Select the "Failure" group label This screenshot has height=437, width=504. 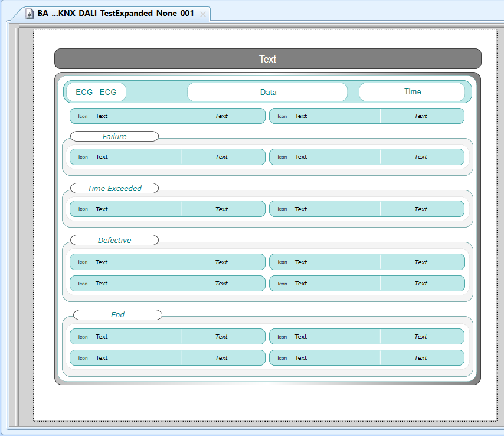click(x=114, y=136)
